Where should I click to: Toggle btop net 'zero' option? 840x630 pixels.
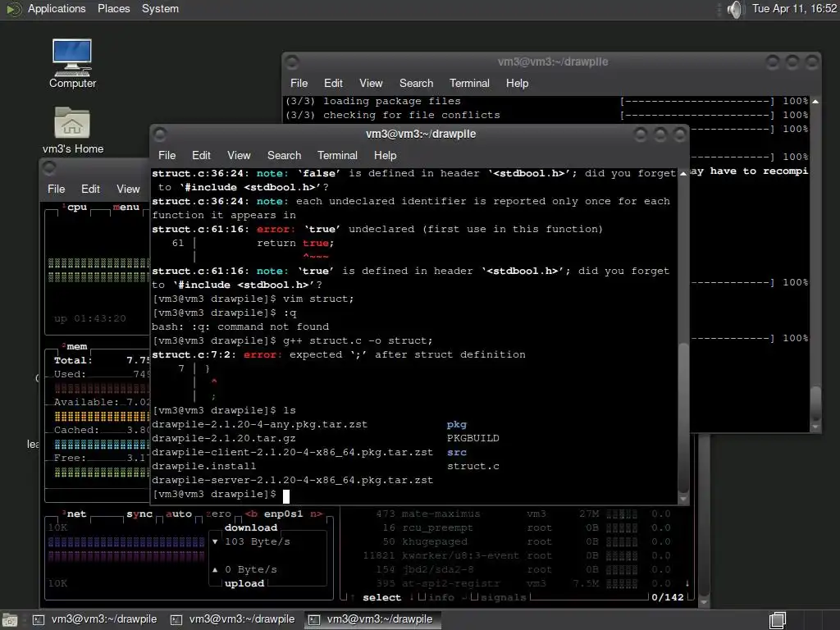click(x=218, y=514)
